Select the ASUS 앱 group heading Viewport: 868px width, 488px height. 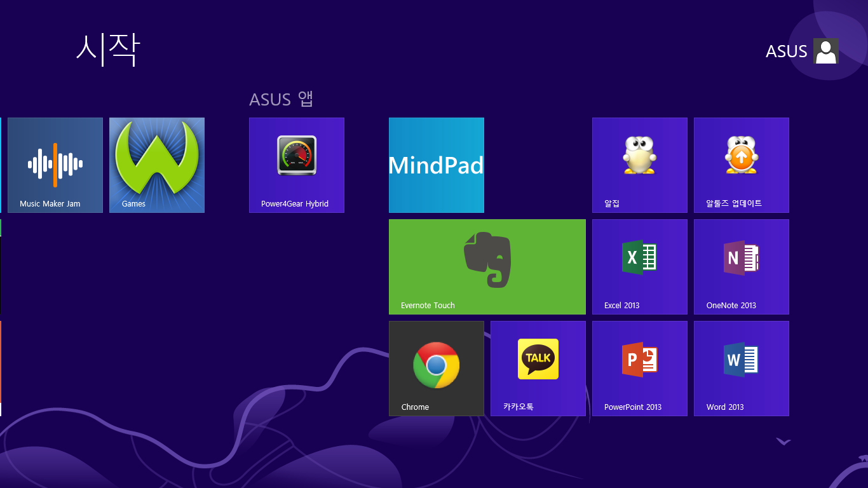(281, 99)
